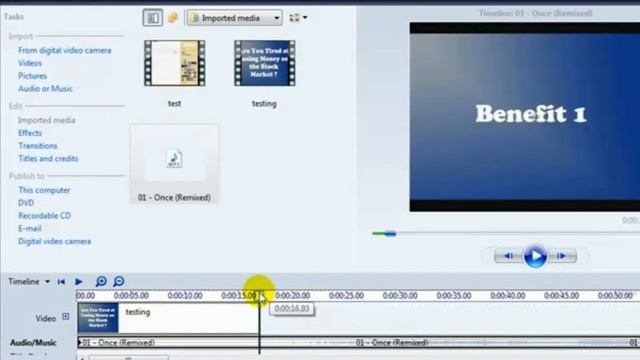640x360 pixels.
Task: Publish to Recordable CD
Action: [x=44, y=216]
